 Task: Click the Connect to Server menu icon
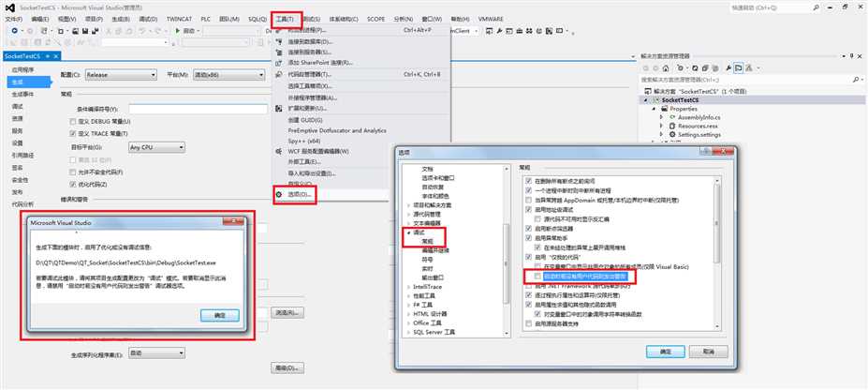(279, 52)
